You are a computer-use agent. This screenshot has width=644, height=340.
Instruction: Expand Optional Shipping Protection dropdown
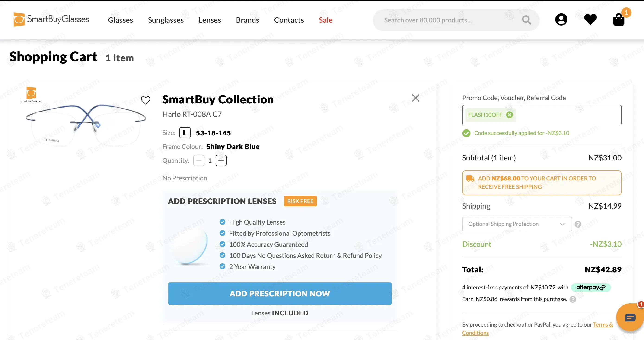[x=517, y=224]
